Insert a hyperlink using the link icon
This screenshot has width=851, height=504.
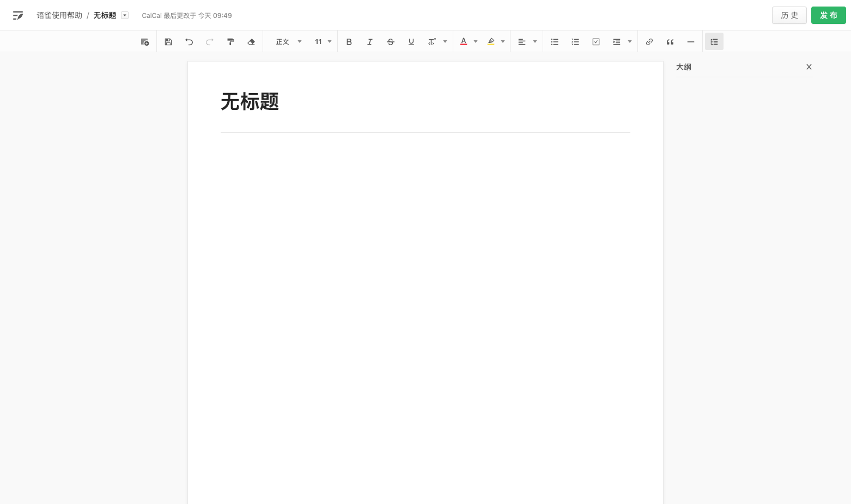coord(649,41)
